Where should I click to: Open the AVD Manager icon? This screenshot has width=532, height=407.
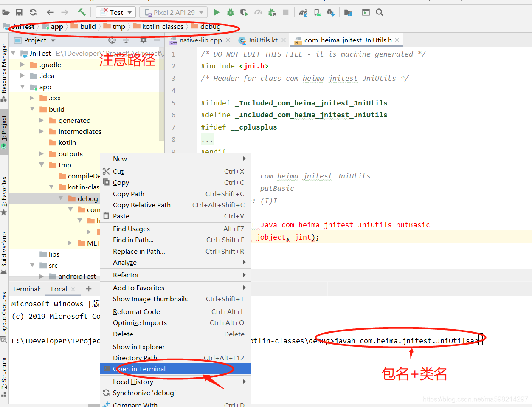click(x=317, y=13)
